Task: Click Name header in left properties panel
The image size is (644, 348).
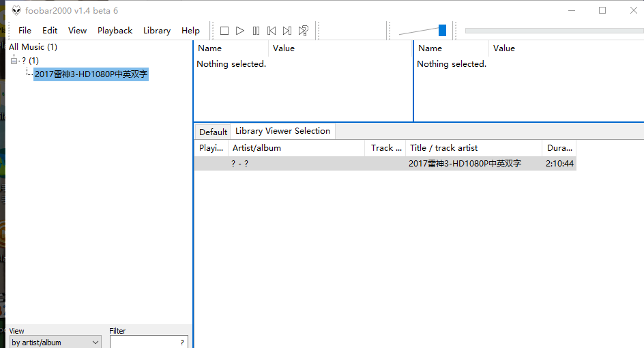Action: pyautogui.click(x=232, y=48)
